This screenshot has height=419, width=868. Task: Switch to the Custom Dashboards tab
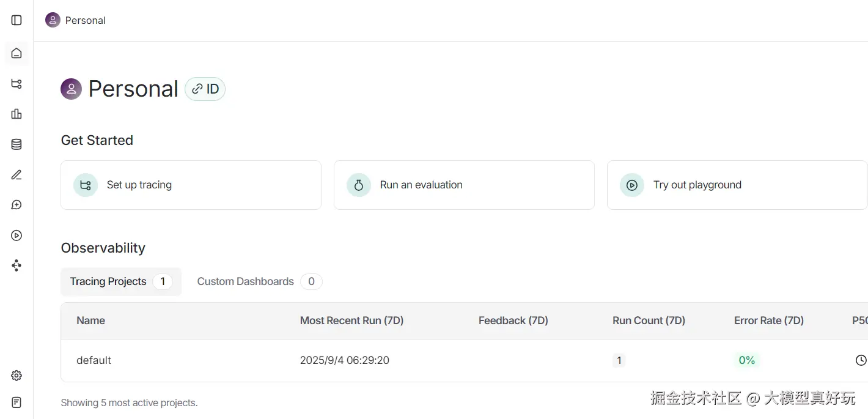(x=259, y=281)
